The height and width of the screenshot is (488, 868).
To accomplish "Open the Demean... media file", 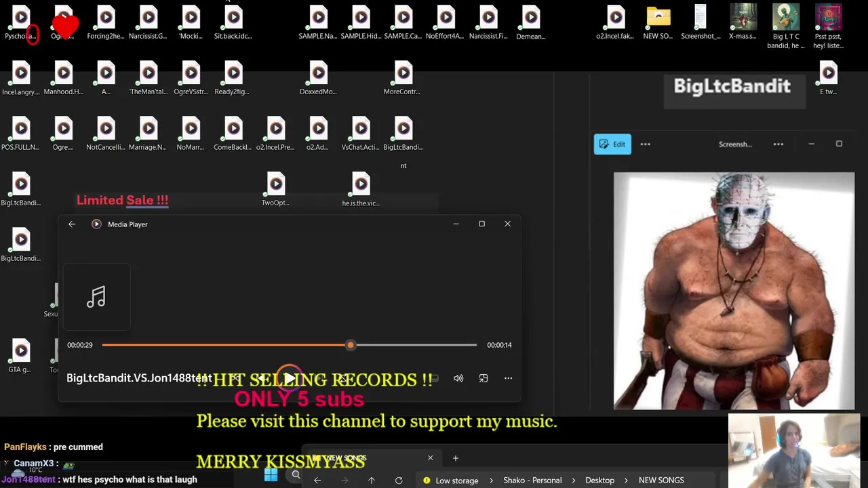I will click(x=531, y=23).
